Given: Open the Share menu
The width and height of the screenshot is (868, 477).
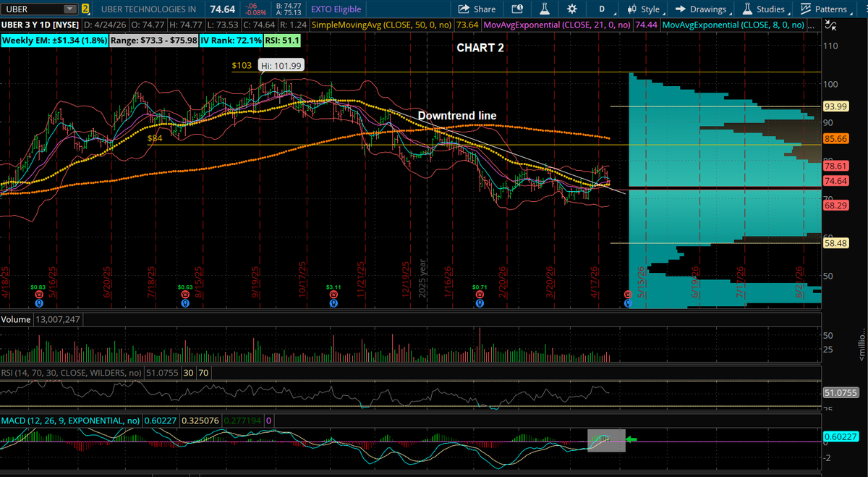Looking at the screenshot, I should point(477,9).
